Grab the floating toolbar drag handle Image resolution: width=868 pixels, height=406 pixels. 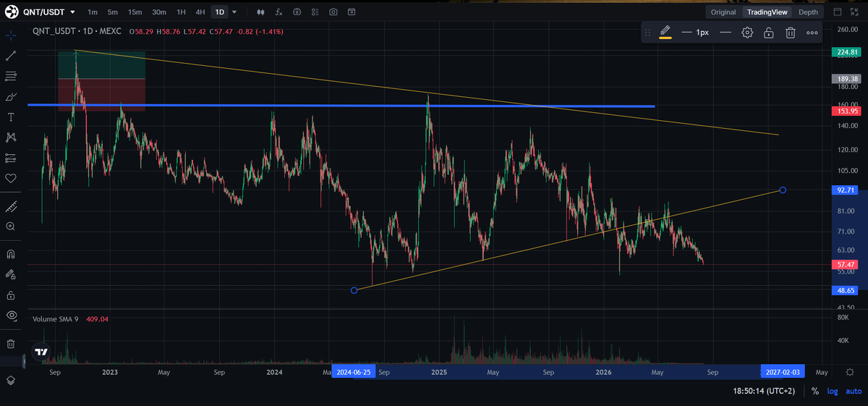(x=647, y=33)
